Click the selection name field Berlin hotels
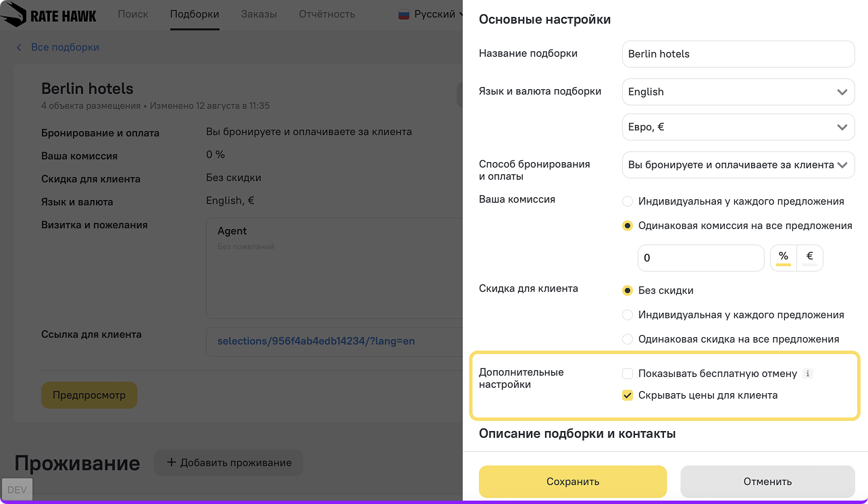 pos(738,54)
